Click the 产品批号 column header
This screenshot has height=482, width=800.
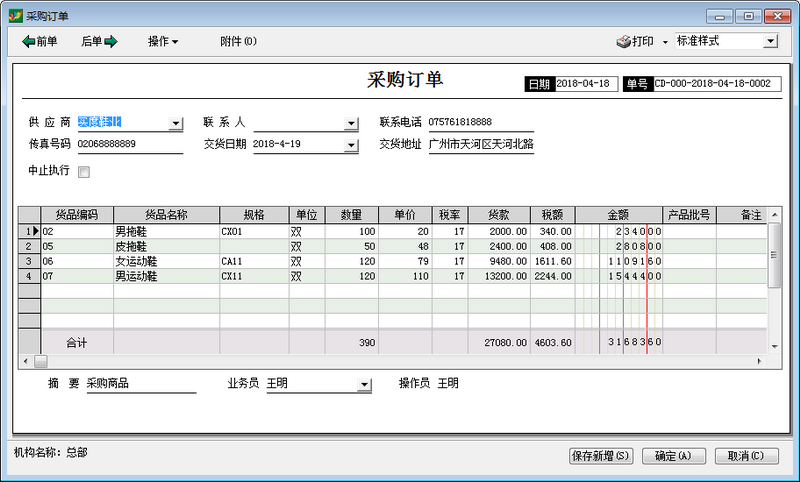point(689,215)
